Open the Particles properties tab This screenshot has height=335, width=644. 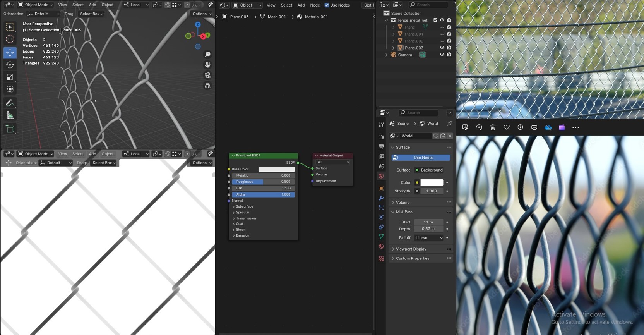click(381, 208)
